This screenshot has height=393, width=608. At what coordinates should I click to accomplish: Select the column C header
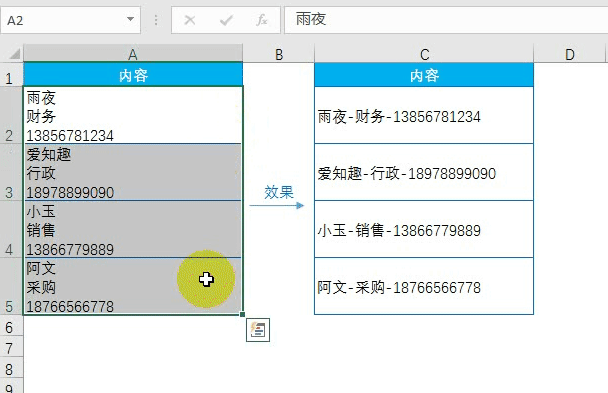pos(424,54)
